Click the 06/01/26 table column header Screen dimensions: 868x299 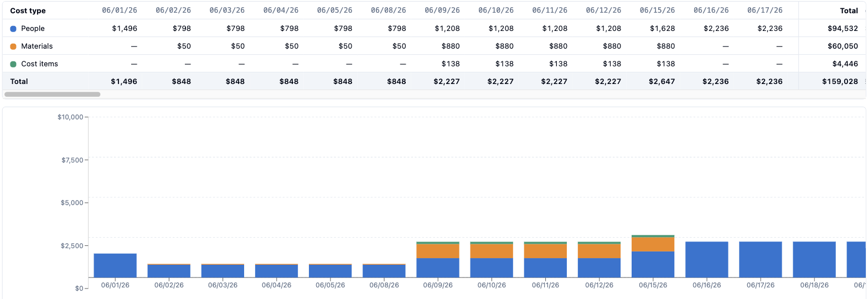(120, 11)
